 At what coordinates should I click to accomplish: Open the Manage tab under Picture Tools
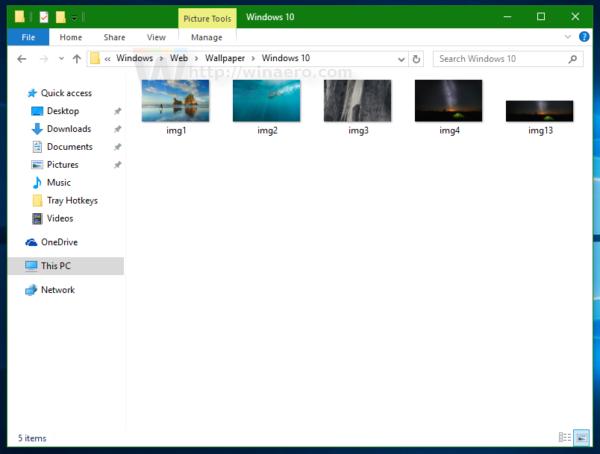point(207,37)
